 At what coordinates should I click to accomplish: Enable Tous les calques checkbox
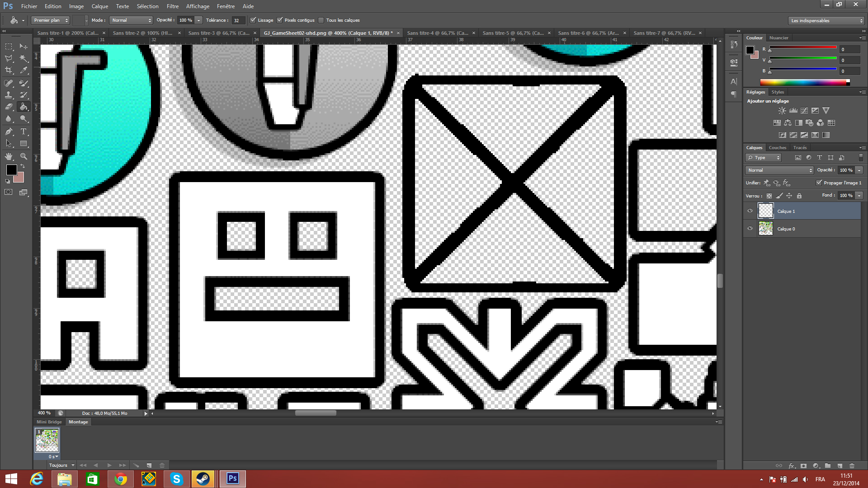pyautogui.click(x=321, y=20)
